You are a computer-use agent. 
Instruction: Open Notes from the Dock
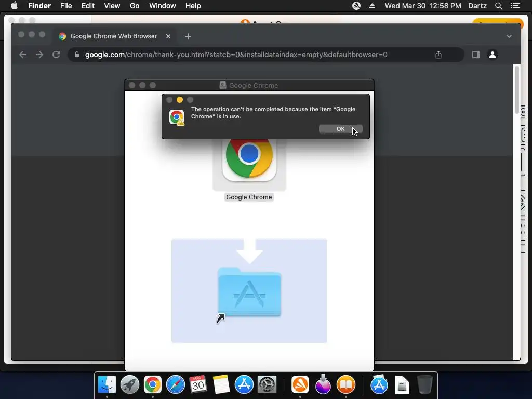221,384
